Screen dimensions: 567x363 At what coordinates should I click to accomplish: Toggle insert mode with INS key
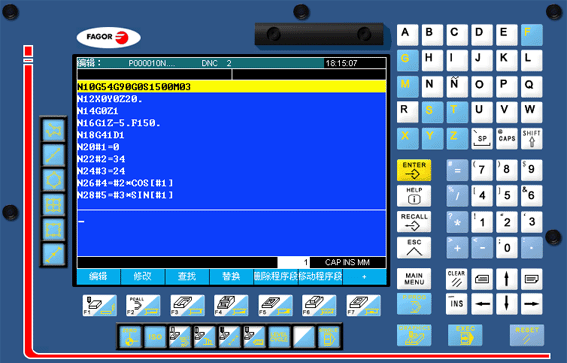pos(457,304)
